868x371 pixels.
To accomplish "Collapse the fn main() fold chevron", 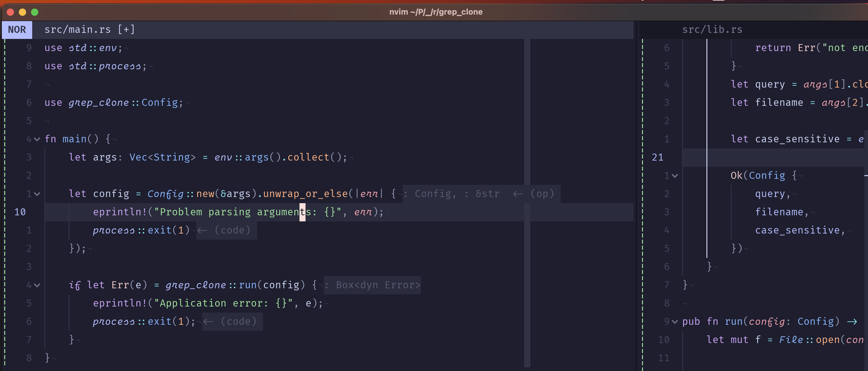I will [x=37, y=139].
